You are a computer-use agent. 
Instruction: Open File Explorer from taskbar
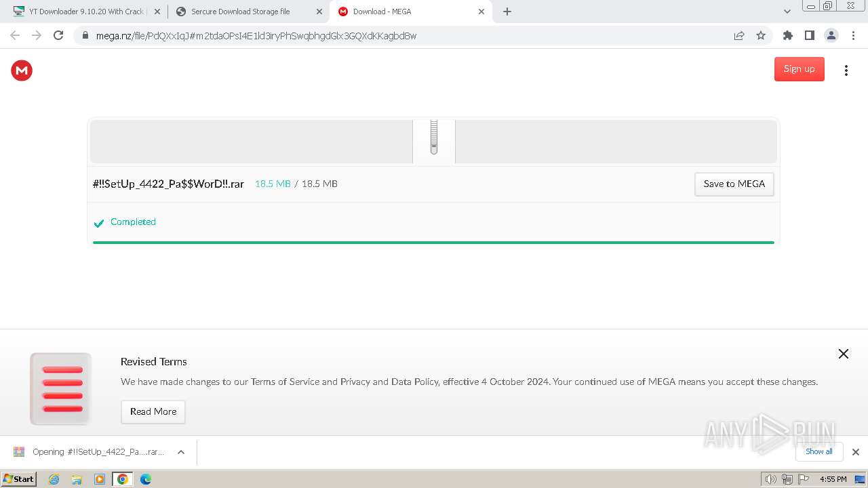pyautogui.click(x=77, y=479)
